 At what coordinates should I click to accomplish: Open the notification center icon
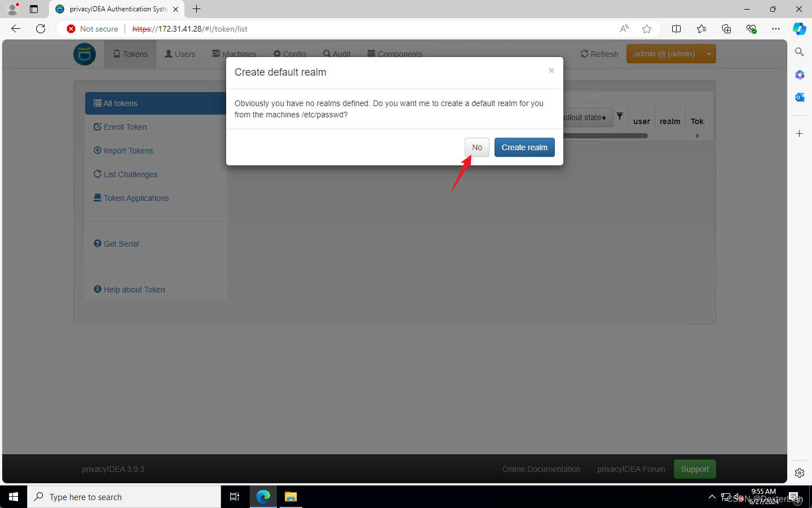[x=794, y=497]
